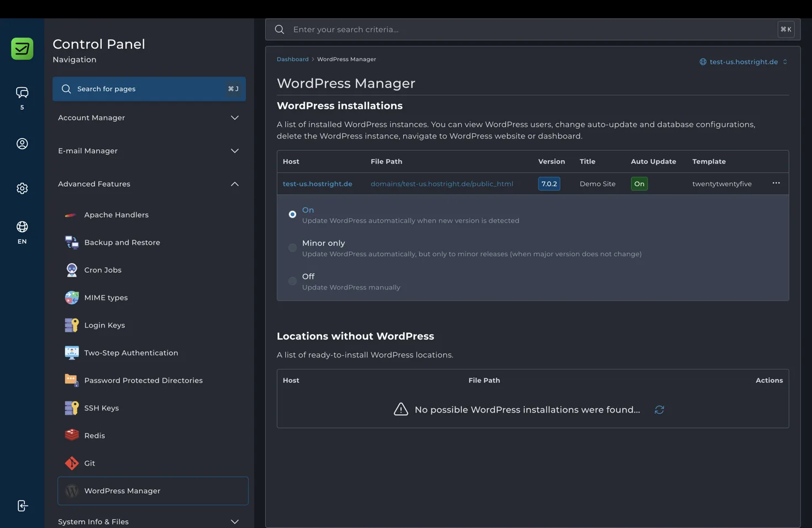
Task: Click the warning triangle icon
Action: click(x=401, y=409)
